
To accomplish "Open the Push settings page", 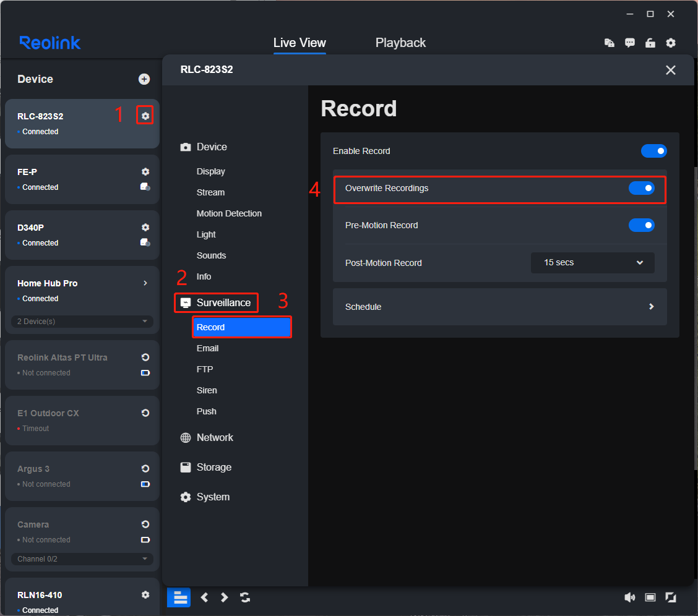I will 206,411.
